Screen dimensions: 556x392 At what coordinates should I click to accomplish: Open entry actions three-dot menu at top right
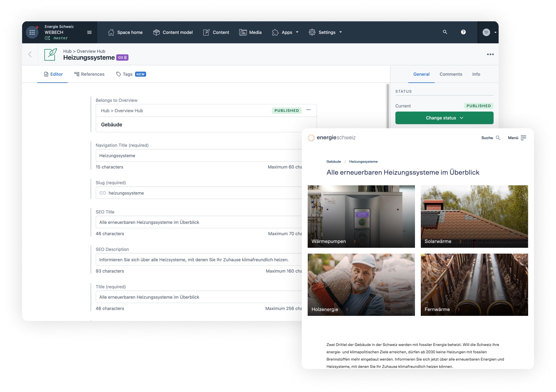click(490, 54)
